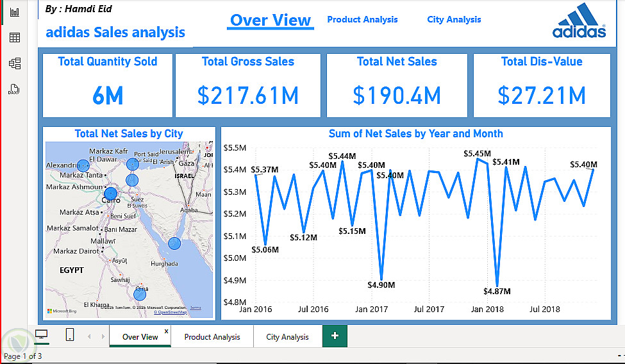Click the Qina bubble on the map
625x364 pixels.
[140, 295]
